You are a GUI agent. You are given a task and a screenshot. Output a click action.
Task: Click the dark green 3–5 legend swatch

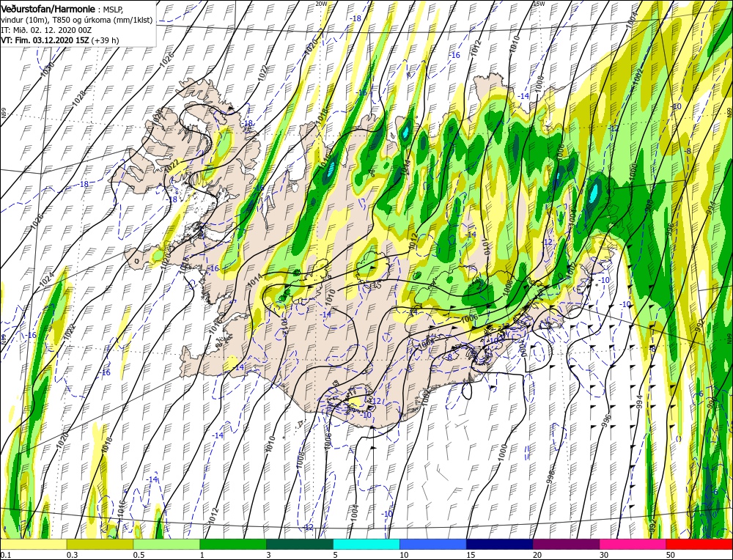[x=300, y=545]
